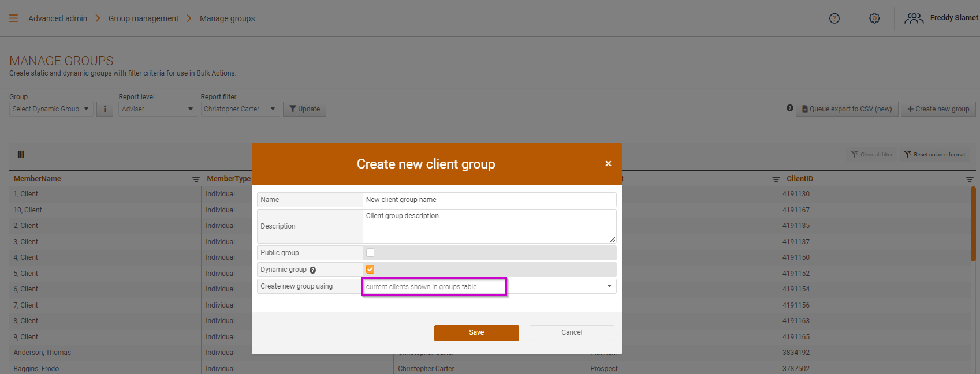Open filter icon left of ClientID header

[x=776, y=179]
